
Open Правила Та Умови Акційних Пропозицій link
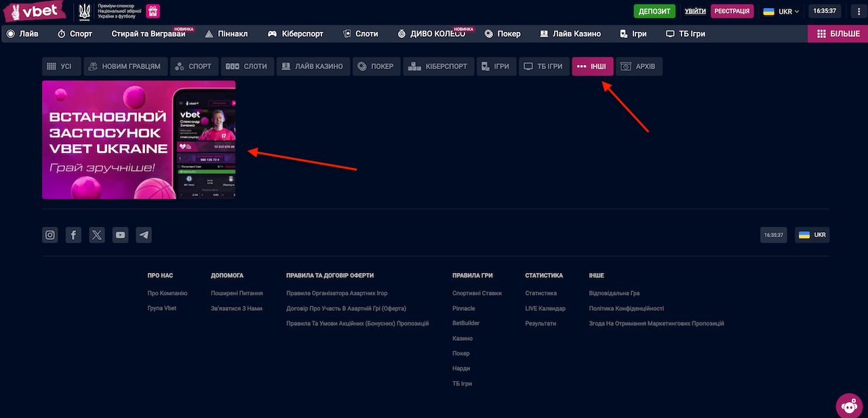click(x=357, y=323)
